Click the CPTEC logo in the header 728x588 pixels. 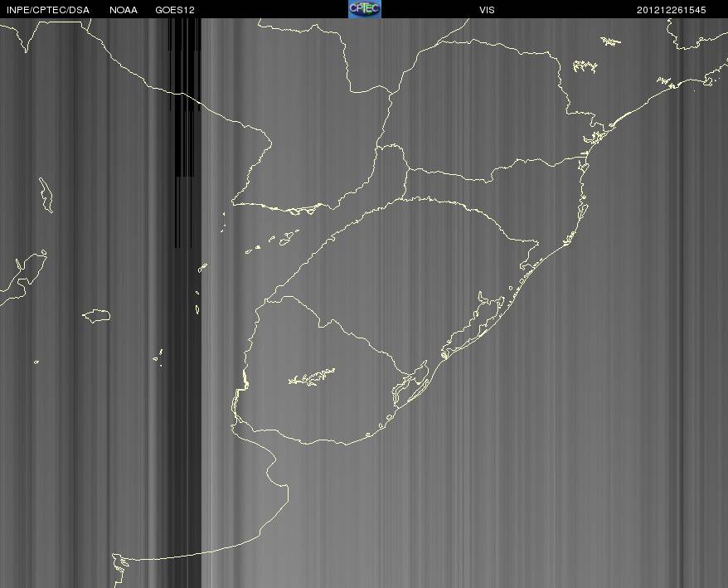[x=365, y=9]
